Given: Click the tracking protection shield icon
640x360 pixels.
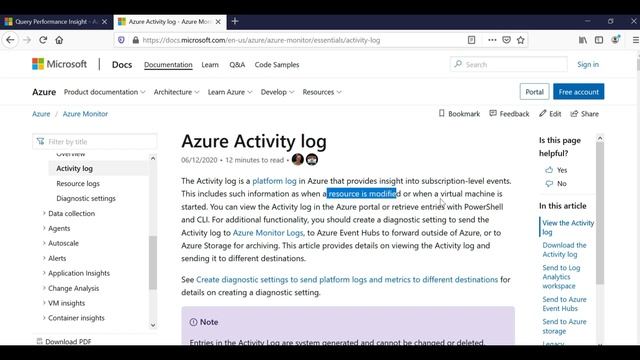Looking at the screenshot, I should (121, 40).
